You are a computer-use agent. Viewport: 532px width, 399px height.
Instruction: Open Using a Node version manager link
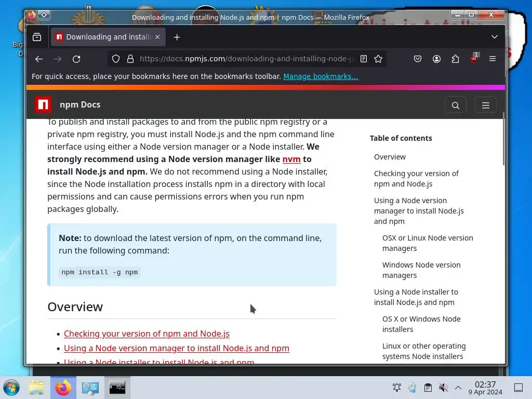pyautogui.click(x=177, y=348)
